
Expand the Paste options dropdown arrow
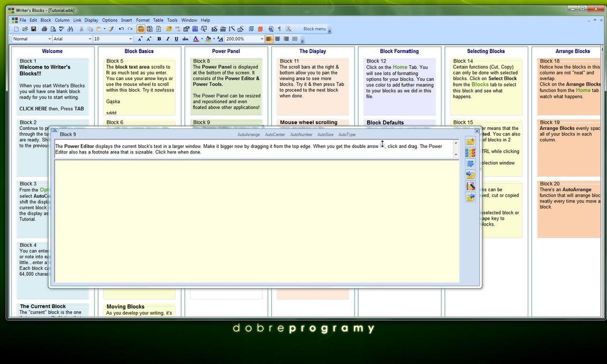pos(104,29)
